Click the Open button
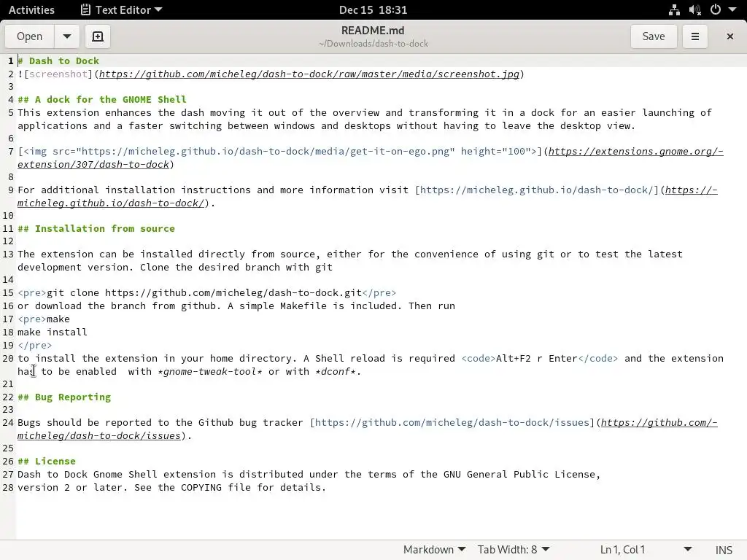 29,36
